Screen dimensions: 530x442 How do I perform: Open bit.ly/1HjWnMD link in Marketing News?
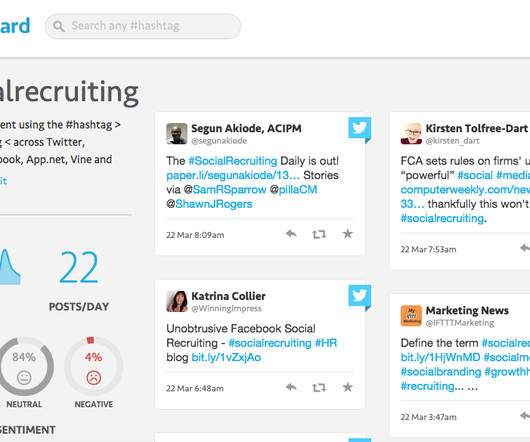click(x=440, y=357)
